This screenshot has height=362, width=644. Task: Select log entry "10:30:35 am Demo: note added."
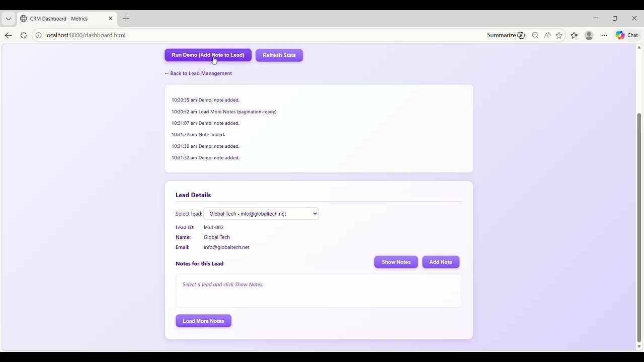pos(205,100)
